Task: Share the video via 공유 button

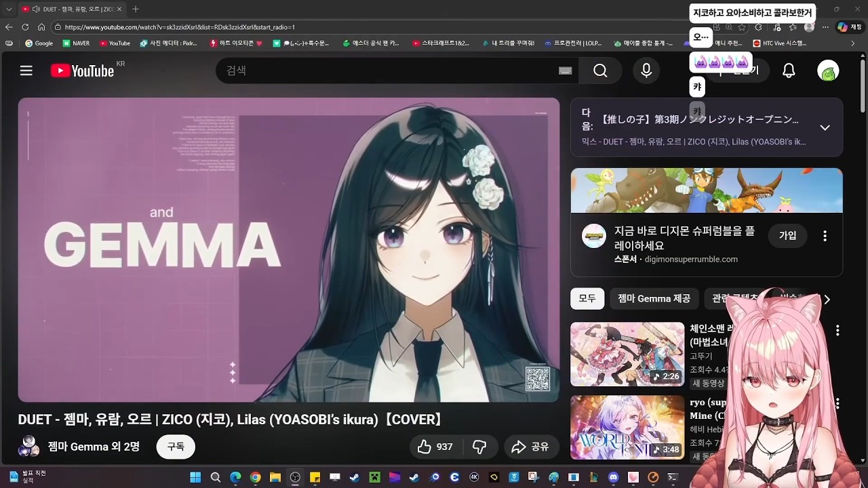Action: click(531, 447)
